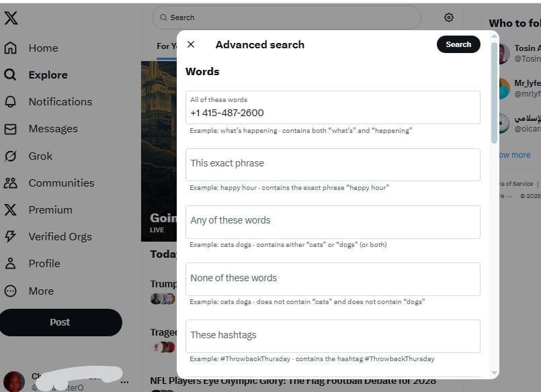Screen dimensions: 541x392
Task: Click the dialog scrollbar thumb
Action: coord(494,93)
